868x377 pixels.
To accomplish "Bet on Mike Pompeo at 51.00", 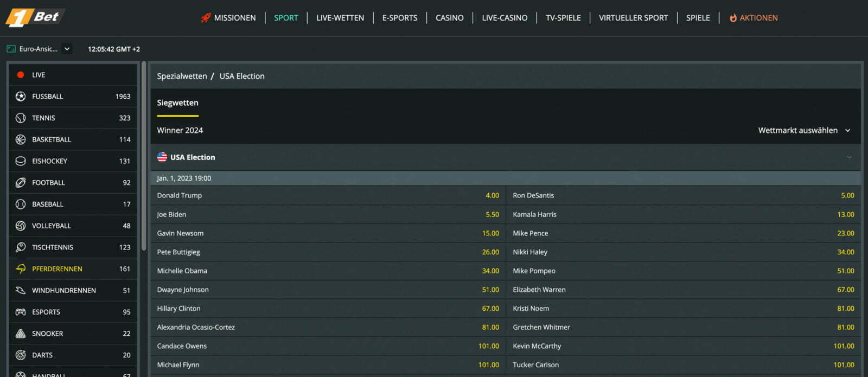I will coord(684,271).
